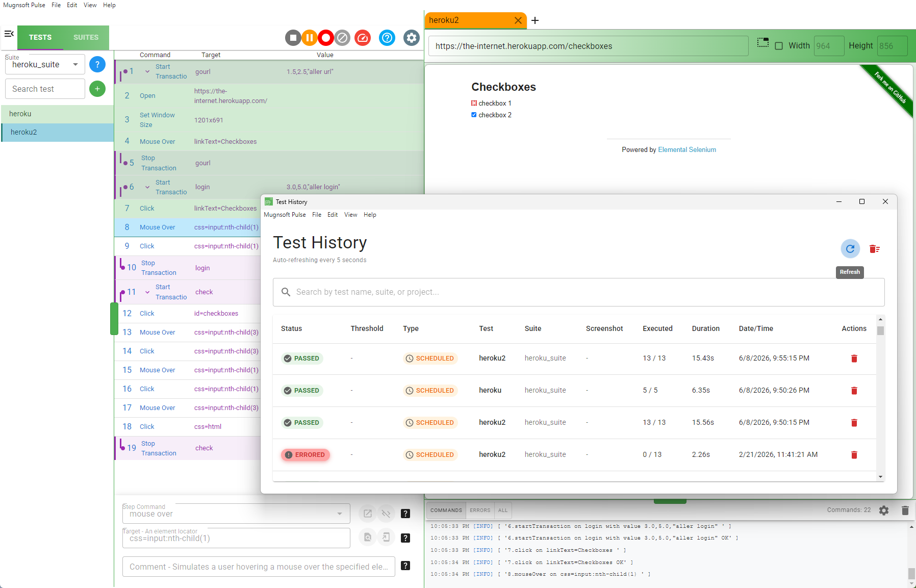
Task: Switch to the SUITES tab
Action: pos(86,37)
